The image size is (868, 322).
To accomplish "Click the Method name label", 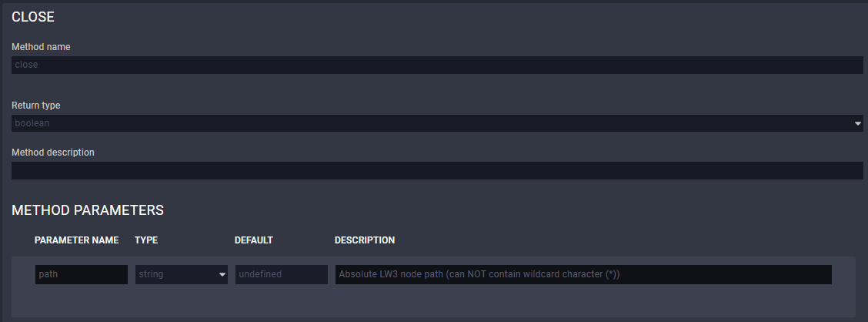I will [x=41, y=47].
